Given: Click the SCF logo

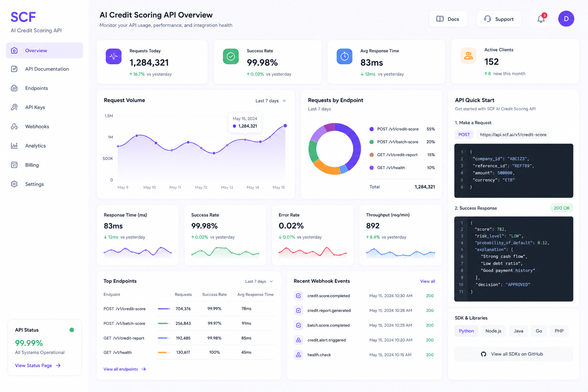Looking at the screenshot, I should [x=23, y=17].
